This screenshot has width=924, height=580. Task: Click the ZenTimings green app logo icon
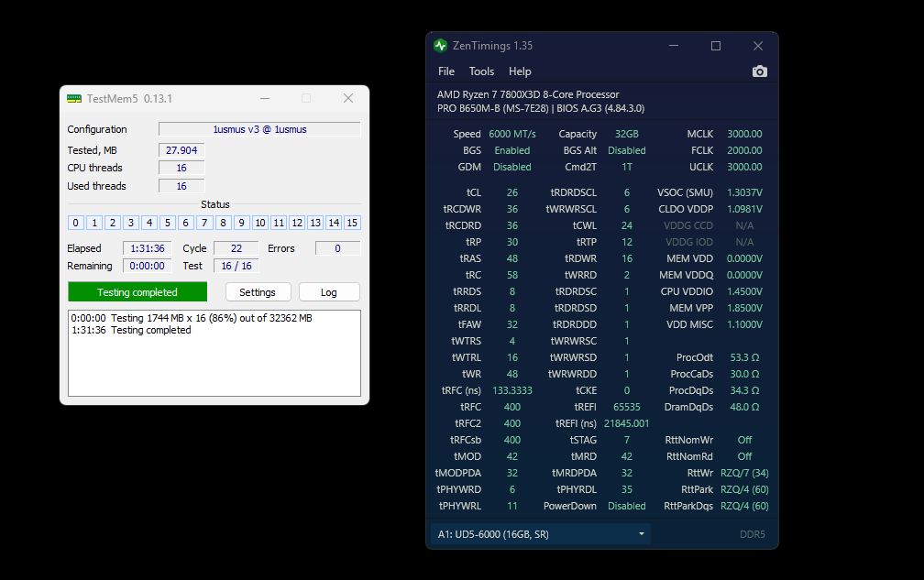[x=440, y=45]
